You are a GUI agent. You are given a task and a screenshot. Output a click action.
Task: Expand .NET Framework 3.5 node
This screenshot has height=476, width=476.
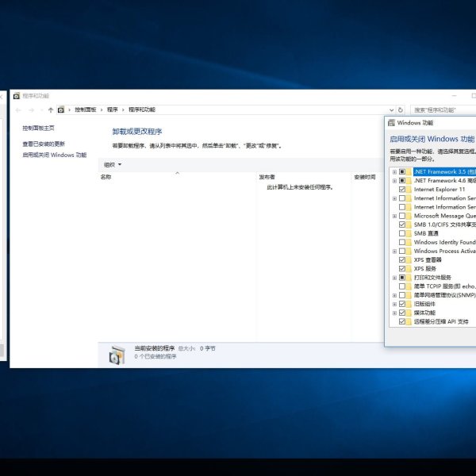coord(394,172)
